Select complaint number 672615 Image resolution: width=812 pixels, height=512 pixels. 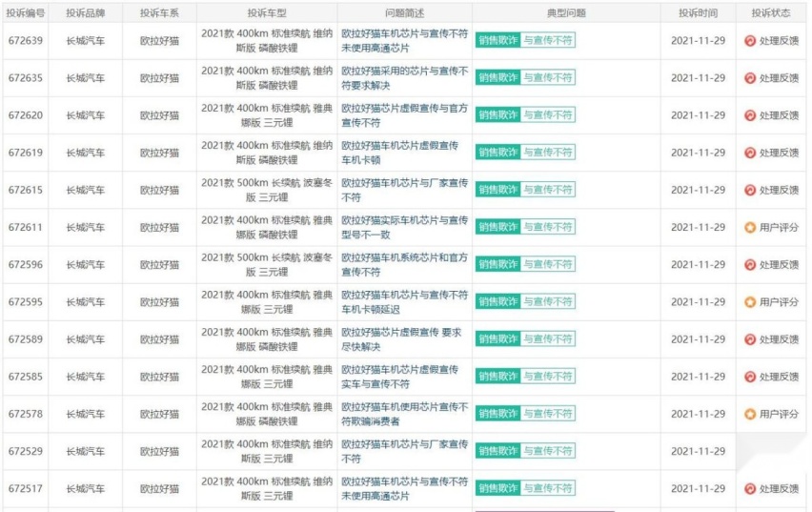pos(26,190)
